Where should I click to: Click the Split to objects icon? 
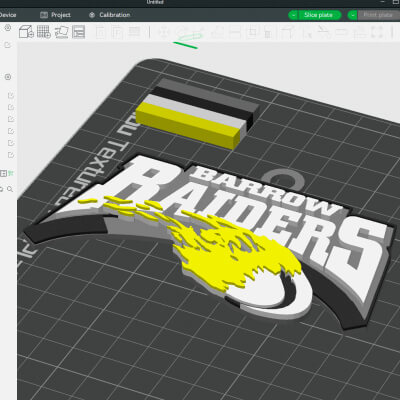(x=100, y=32)
